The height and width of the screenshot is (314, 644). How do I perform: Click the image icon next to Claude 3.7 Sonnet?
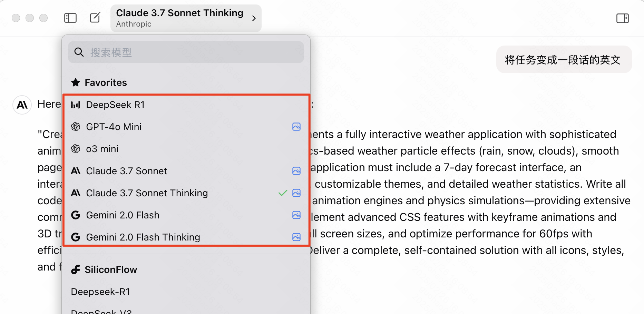coord(296,171)
